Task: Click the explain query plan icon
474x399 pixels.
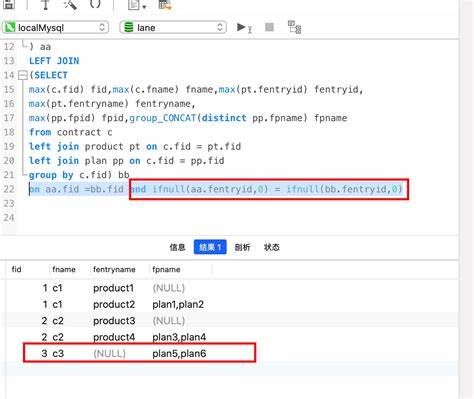Action: 294,27
